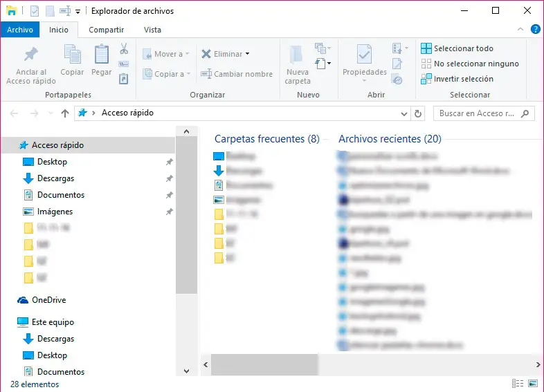
Task: Switch to the Compartir tab
Action: coord(106,30)
